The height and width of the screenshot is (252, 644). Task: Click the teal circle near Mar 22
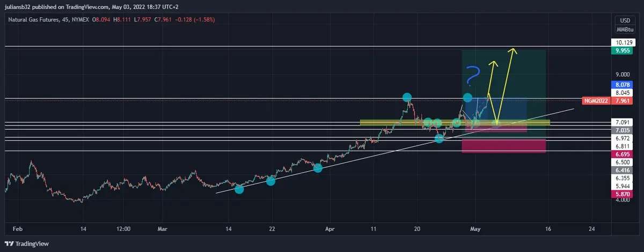(x=271, y=181)
